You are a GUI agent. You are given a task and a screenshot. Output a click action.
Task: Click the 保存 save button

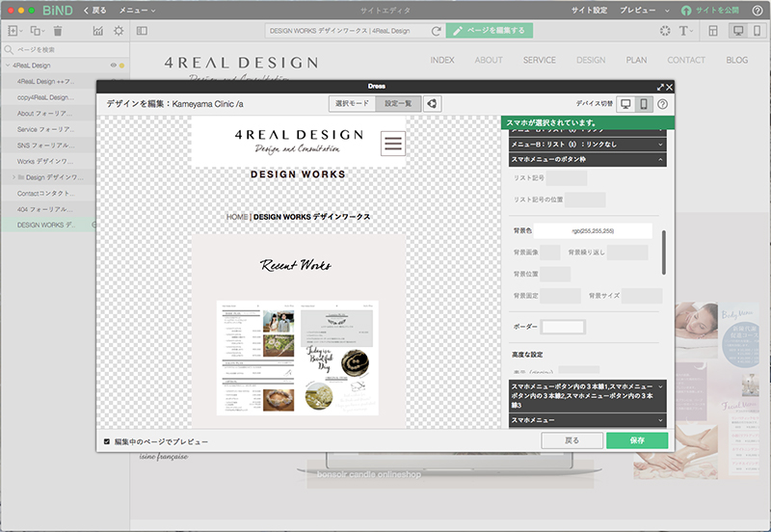(636, 439)
